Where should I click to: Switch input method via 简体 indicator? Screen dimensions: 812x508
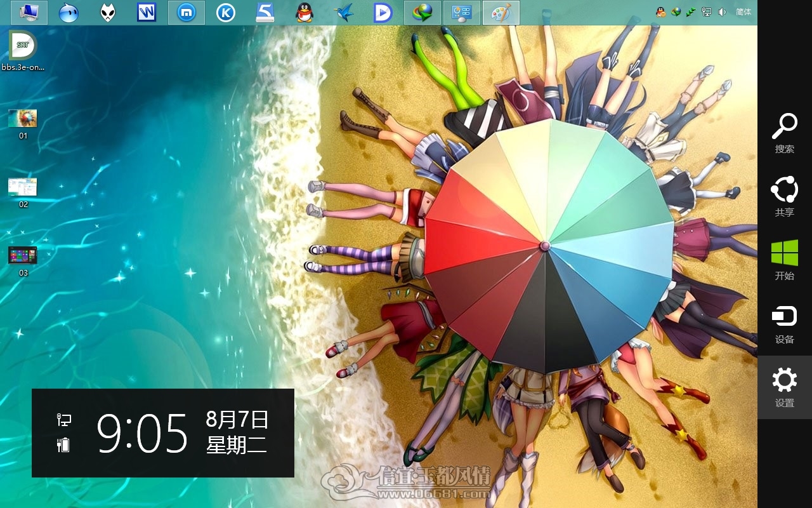(x=743, y=11)
